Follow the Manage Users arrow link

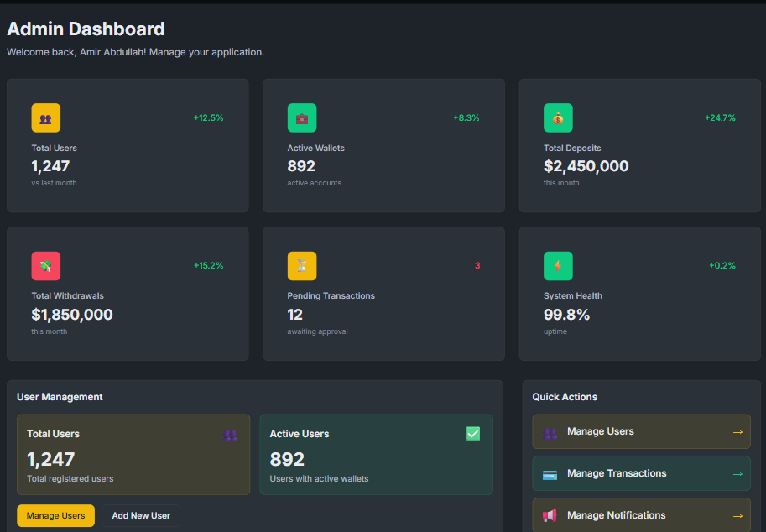(738, 431)
